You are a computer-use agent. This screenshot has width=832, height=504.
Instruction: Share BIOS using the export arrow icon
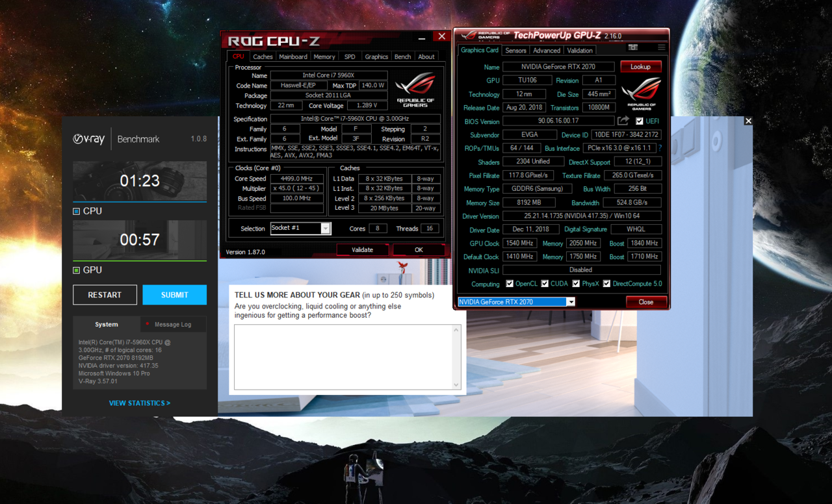point(623,121)
